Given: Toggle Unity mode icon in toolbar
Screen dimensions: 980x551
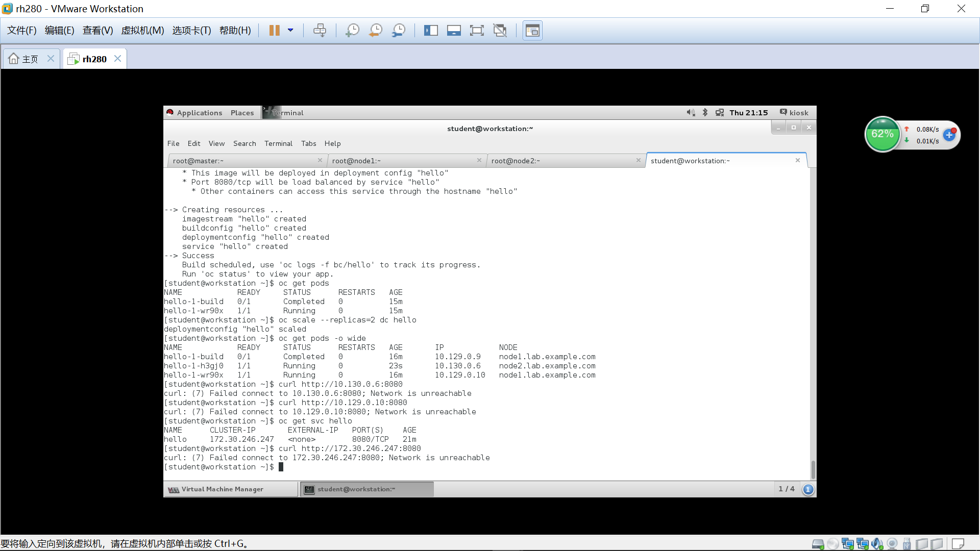Looking at the screenshot, I should pyautogui.click(x=500, y=31).
